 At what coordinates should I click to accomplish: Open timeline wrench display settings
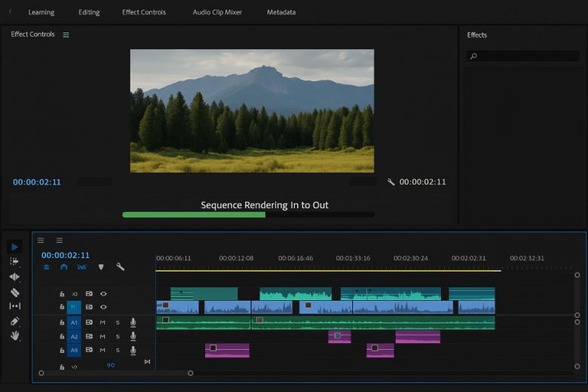120,267
